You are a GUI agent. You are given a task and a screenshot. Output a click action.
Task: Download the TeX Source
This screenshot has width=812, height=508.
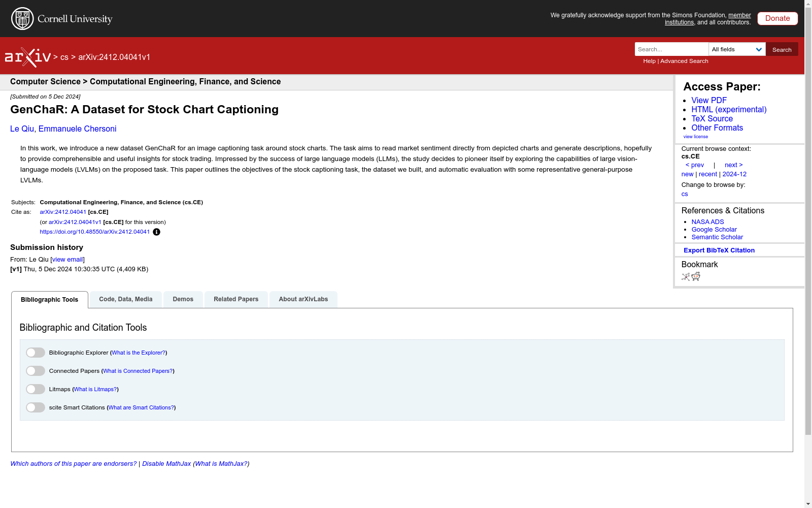coord(712,119)
